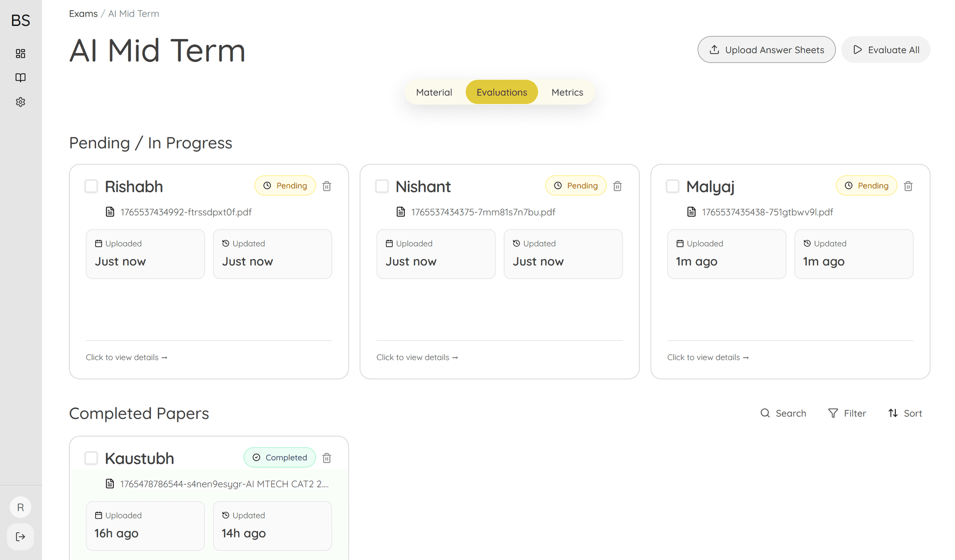Screen dimensions: 955x560
Task: Select the Rishabh paper checkbox
Action: 91,186
